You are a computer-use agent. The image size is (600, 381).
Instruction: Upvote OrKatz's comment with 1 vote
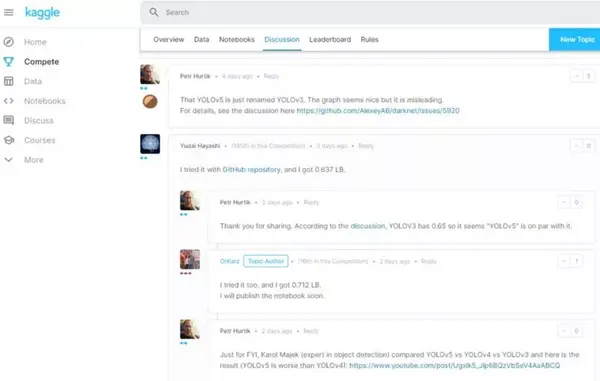(x=564, y=261)
